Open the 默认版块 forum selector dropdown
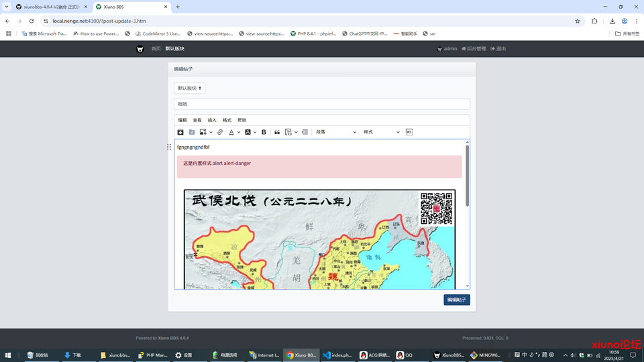The width and height of the screenshot is (644, 362). pos(189,88)
